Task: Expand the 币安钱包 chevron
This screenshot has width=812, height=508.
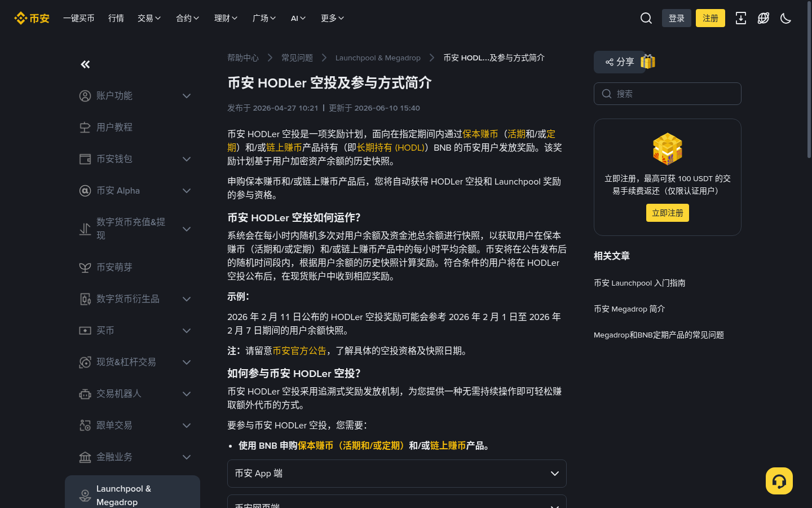Action: pyautogui.click(x=187, y=159)
